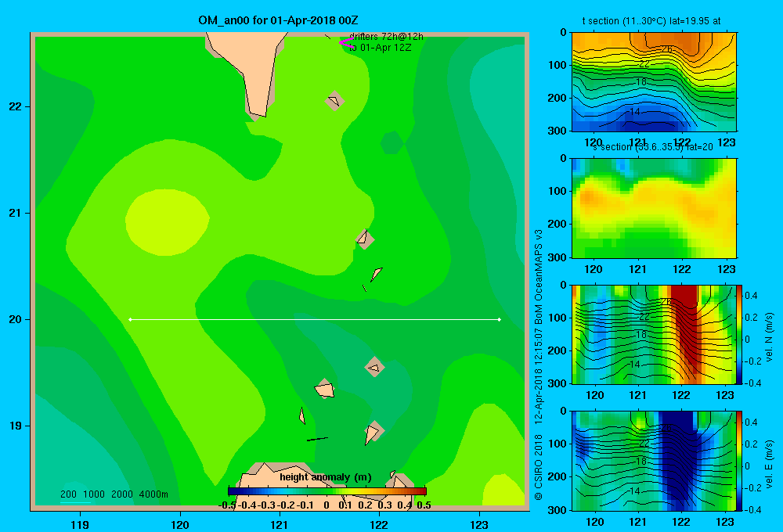Click the "vel. E (m/s)" axis label

pyautogui.click(x=769, y=463)
